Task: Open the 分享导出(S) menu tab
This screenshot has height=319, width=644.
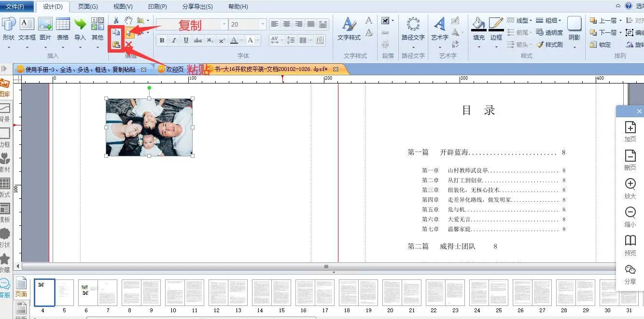Action: tap(197, 7)
